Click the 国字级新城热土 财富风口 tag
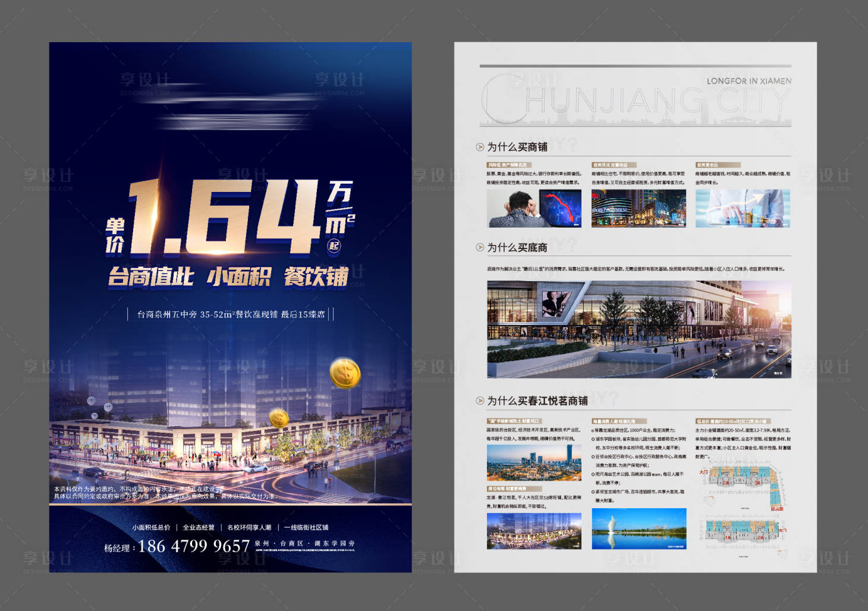This screenshot has height=611, width=868. (514, 421)
